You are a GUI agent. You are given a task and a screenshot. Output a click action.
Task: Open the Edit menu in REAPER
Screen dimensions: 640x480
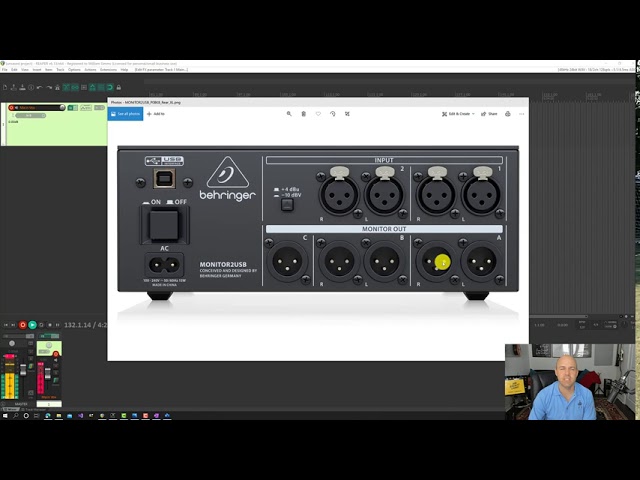pyautogui.click(x=14, y=70)
